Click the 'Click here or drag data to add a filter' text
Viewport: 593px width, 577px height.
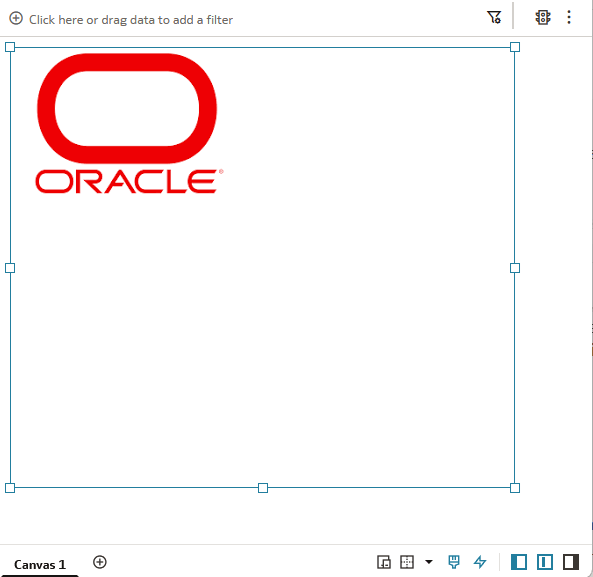click(x=131, y=20)
